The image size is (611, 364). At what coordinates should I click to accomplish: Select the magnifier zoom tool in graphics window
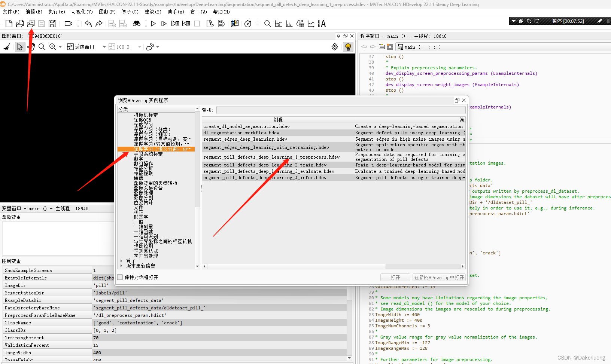42,47
